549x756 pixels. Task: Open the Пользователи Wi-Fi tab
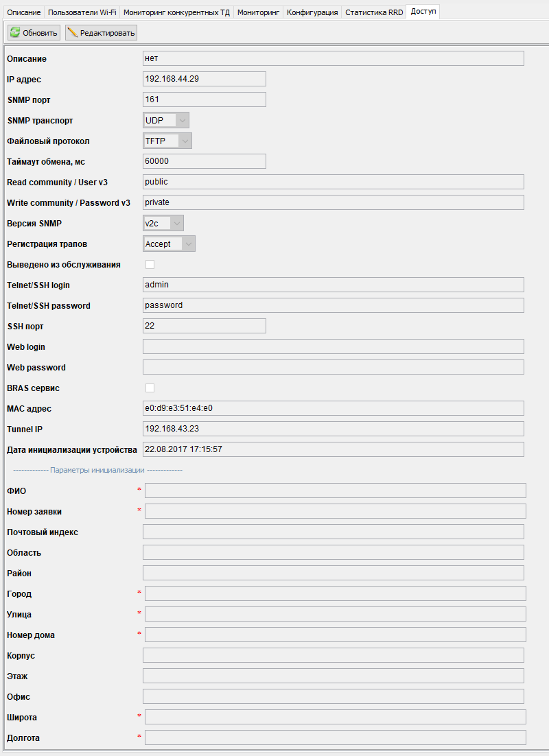tap(82, 12)
